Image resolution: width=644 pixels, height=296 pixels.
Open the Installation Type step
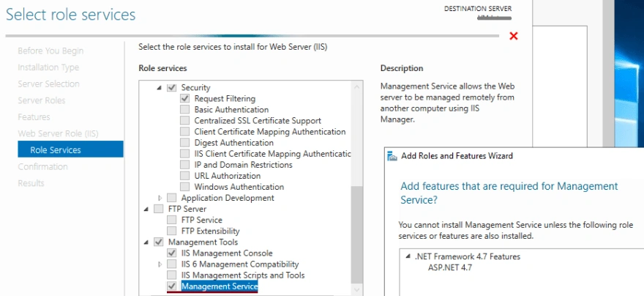48,67
